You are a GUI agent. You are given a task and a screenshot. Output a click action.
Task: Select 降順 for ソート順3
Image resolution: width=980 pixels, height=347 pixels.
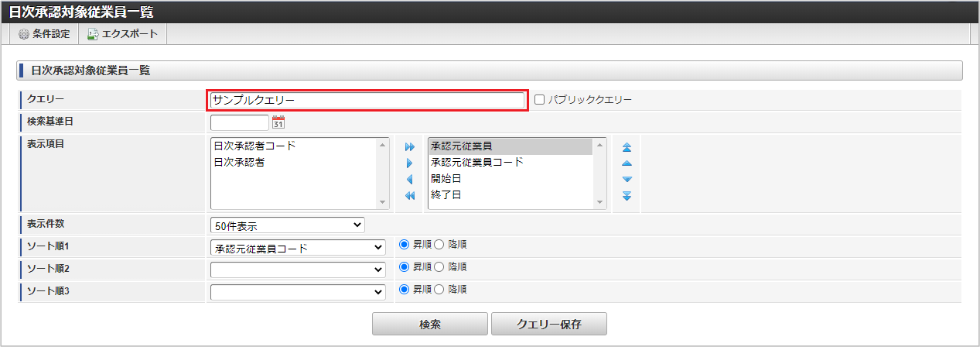(x=439, y=289)
